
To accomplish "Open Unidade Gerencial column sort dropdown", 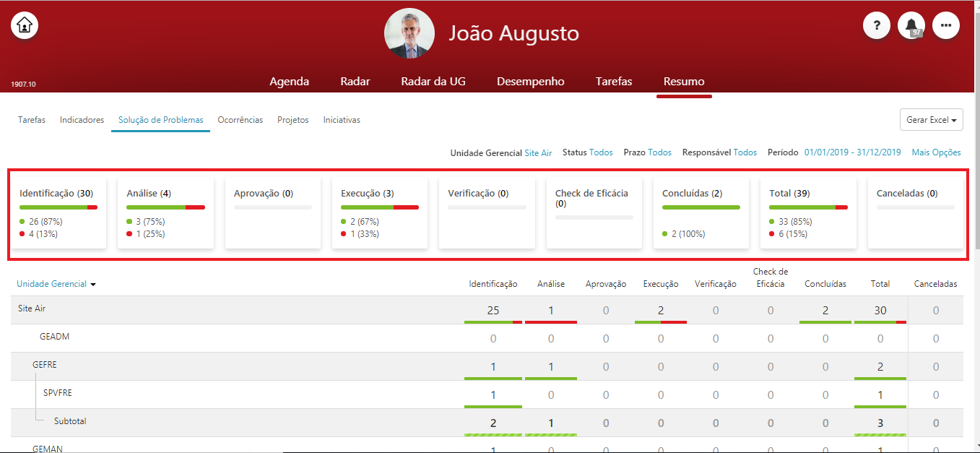I will (x=56, y=284).
